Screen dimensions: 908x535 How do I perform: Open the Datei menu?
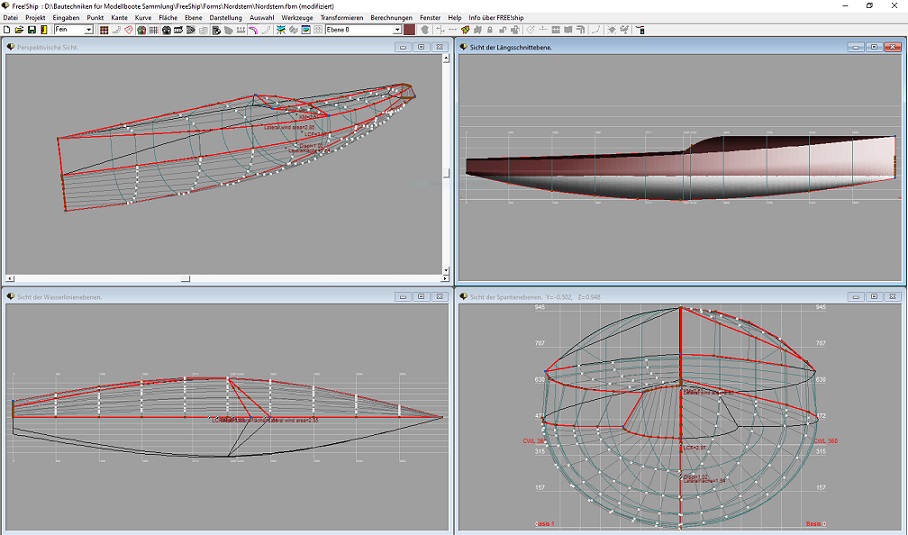(x=10, y=18)
